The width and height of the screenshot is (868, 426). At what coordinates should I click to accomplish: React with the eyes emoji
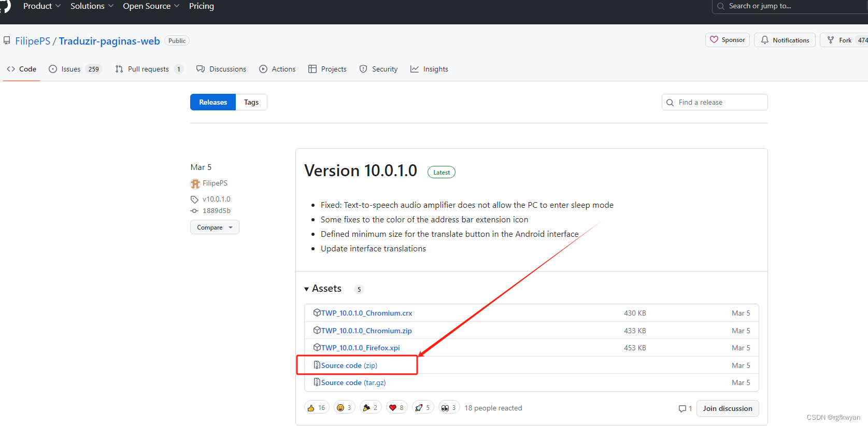pyautogui.click(x=449, y=408)
